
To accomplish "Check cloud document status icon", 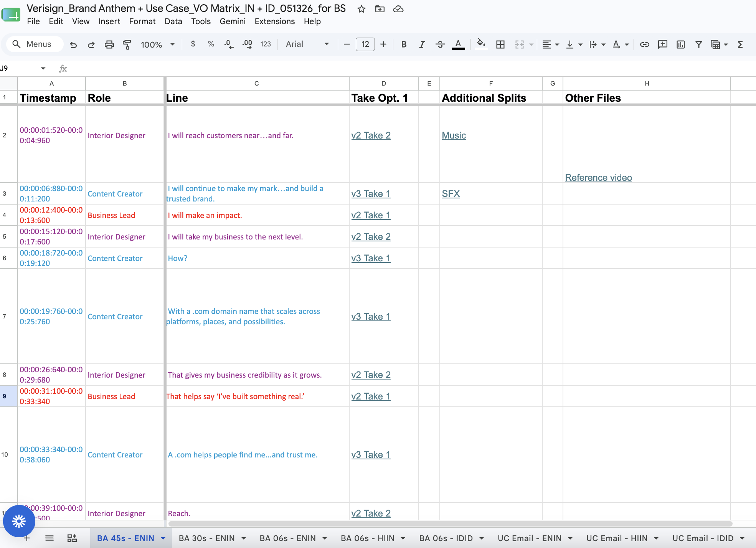I will [x=398, y=9].
